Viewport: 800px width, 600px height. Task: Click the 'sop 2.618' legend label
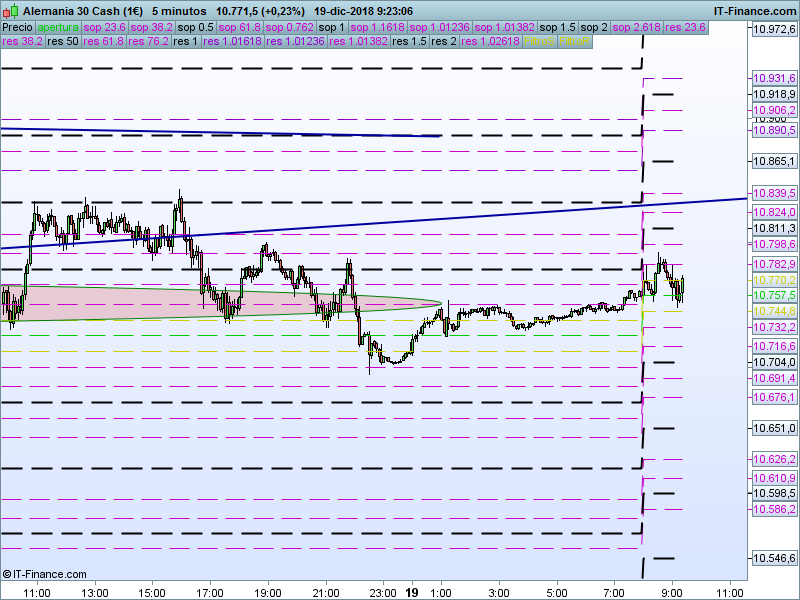pos(636,28)
